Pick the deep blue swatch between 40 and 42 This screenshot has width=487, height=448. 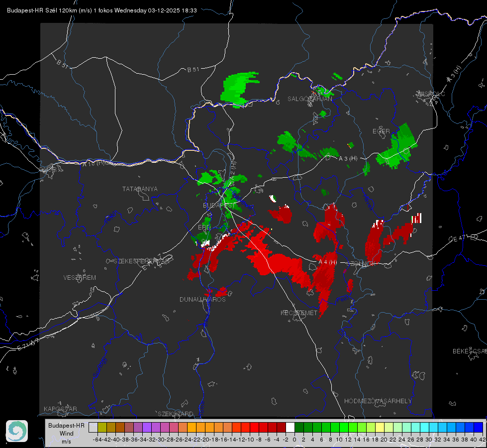click(x=479, y=427)
